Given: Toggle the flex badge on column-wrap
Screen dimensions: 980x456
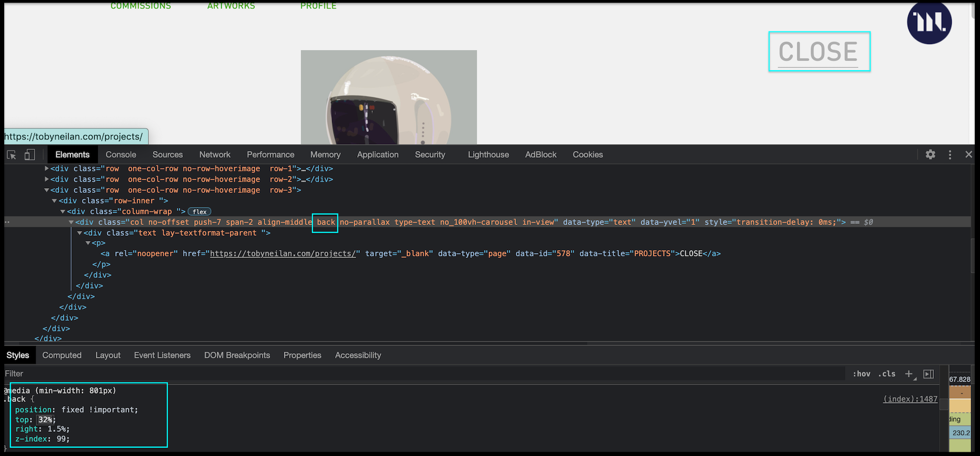Looking at the screenshot, I should click(200, 212).
